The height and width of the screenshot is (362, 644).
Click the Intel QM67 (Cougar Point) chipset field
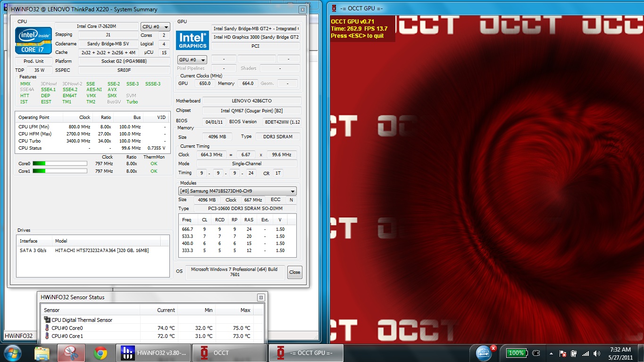coord(251,110)
